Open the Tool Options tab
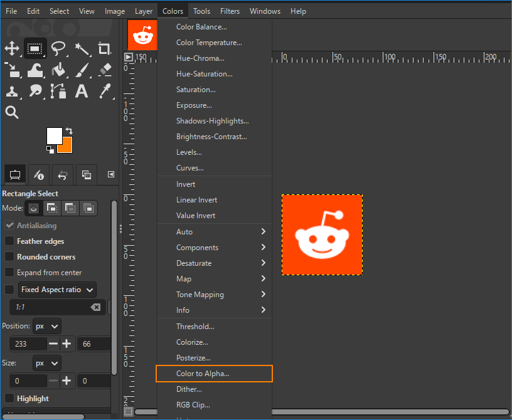 [x=15, y=175]
